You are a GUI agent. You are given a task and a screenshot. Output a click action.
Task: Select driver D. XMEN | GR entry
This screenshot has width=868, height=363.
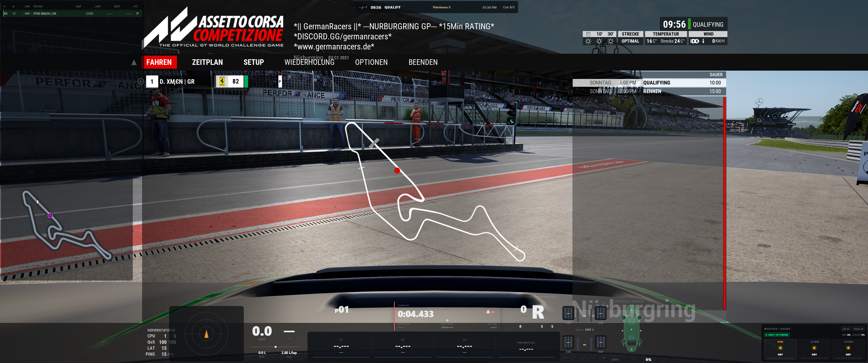tap(177, 81)
